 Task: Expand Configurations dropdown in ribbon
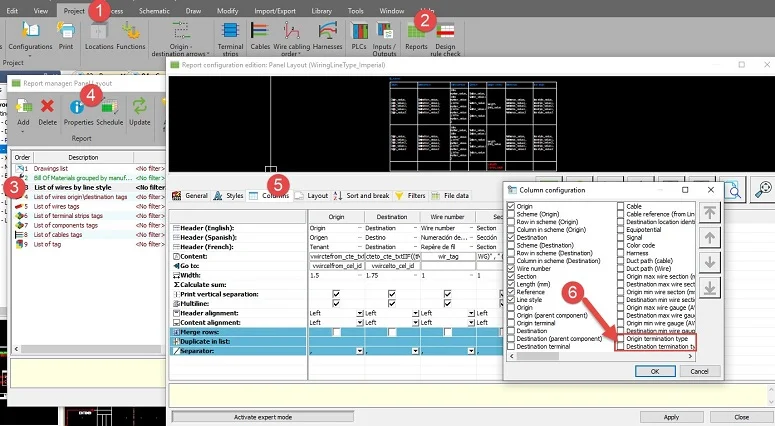(31, 54)
